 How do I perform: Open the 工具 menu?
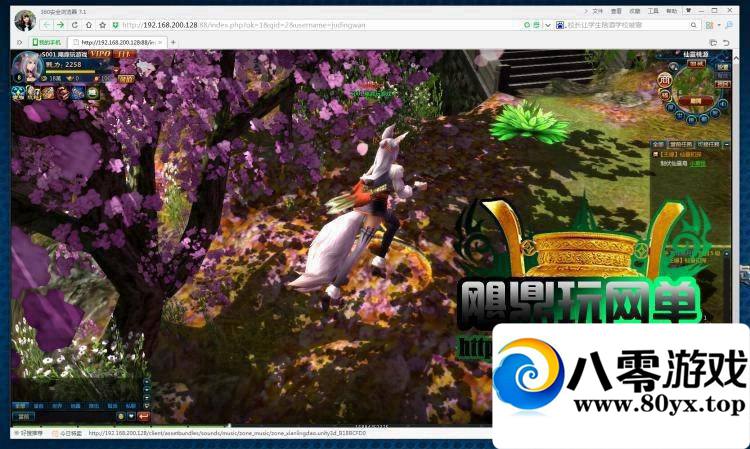(x=653, y=11)
